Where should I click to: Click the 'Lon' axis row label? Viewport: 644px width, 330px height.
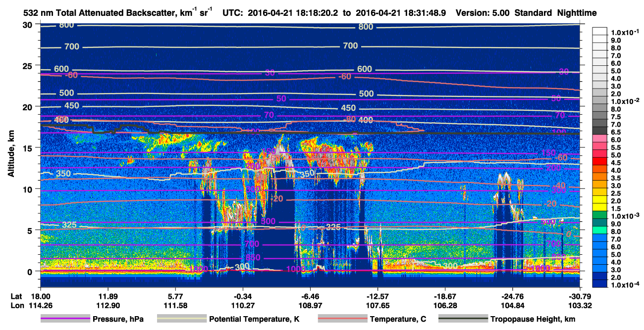[x=17, y=305]
